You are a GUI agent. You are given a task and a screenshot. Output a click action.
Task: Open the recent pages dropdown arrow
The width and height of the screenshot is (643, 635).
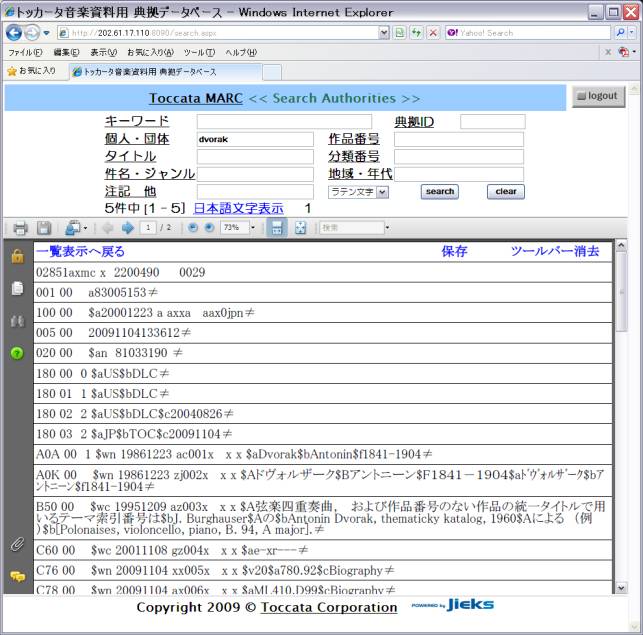46,33
